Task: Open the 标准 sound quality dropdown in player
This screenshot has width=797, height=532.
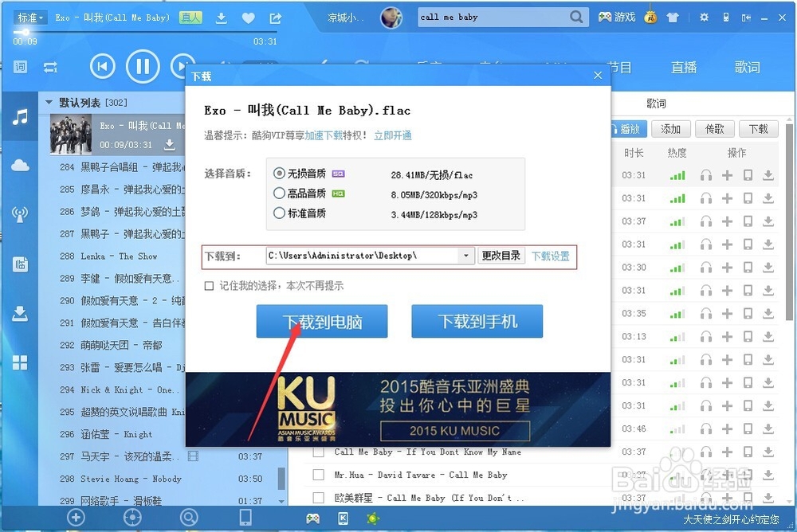Action: [29, 17]
